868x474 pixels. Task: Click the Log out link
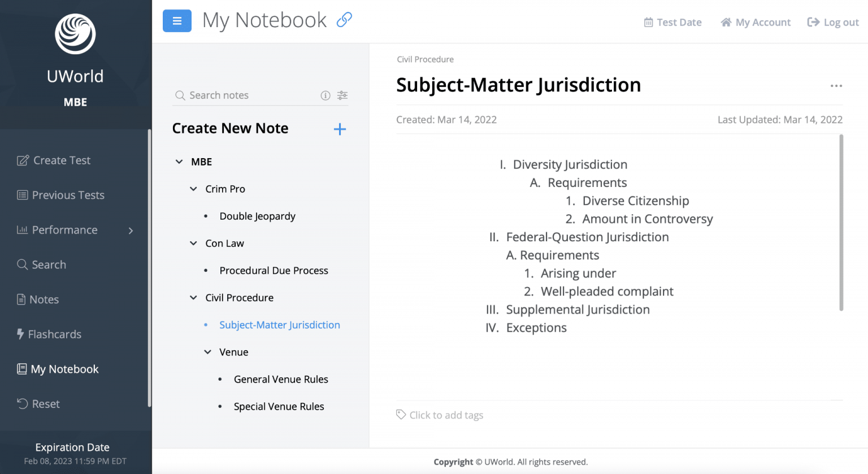[833, 22]
